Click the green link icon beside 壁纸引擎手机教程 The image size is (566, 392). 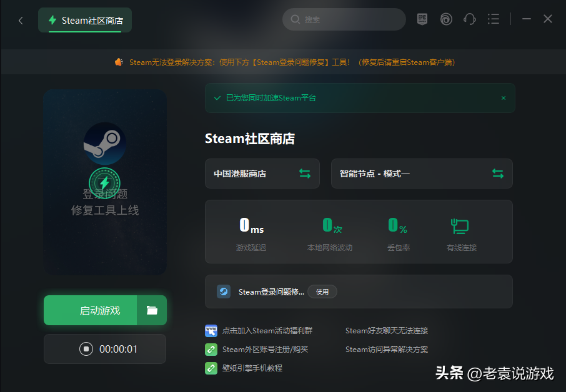click(211, 368)
